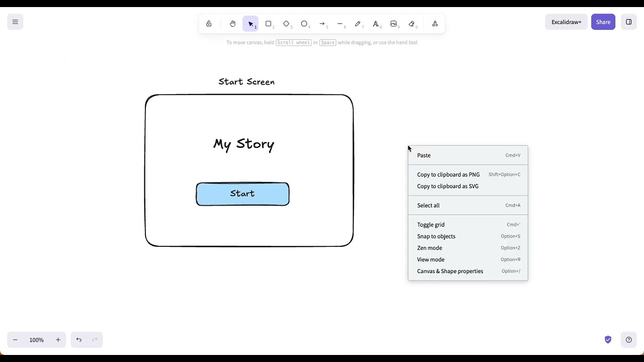Enable View mode from the context menu
This screenshot has height=362, width=644.
click(468, 259)
